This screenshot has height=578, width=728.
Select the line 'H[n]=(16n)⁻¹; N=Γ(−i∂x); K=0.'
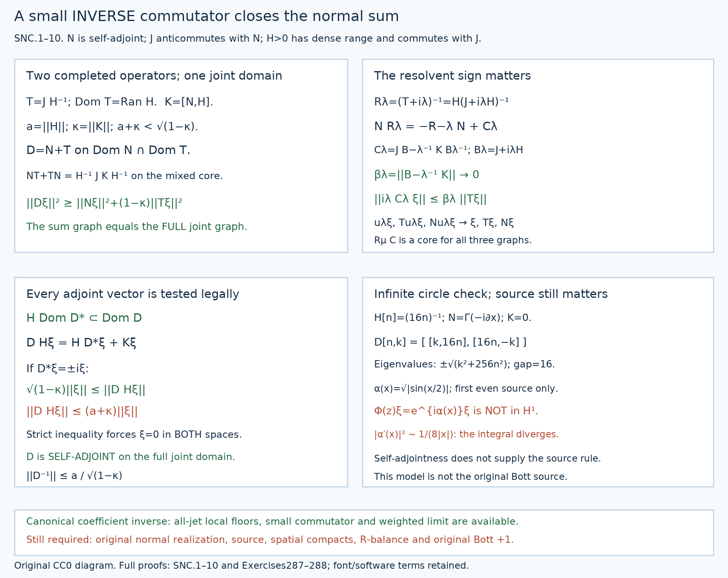point(453,318)
